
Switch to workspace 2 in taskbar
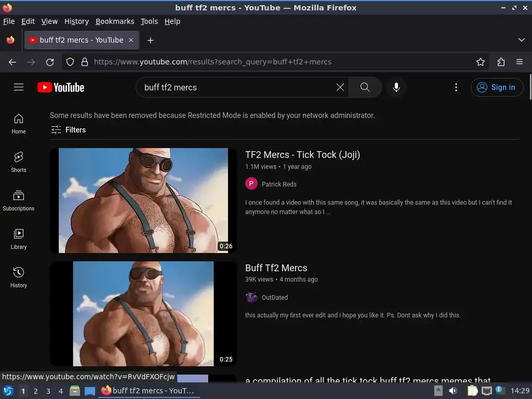pos(36,391)
